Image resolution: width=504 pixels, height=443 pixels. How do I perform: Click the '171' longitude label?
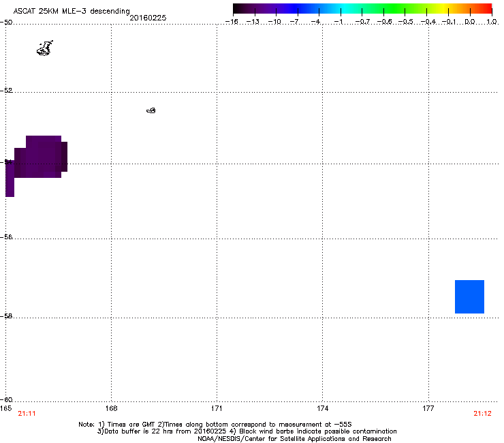point(217,408)
